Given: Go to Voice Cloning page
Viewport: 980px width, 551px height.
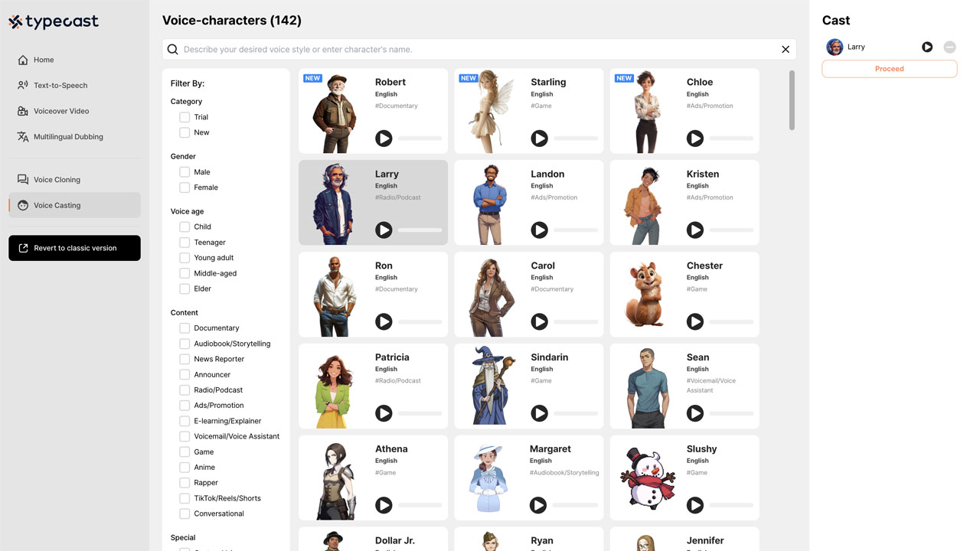Looking at the screenshot, I should click(x=57, y=180).
